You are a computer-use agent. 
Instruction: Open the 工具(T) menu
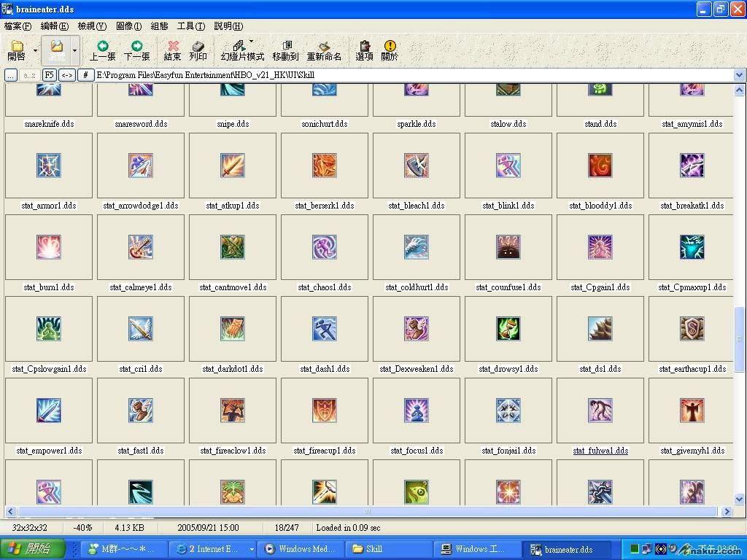[190, 26]
